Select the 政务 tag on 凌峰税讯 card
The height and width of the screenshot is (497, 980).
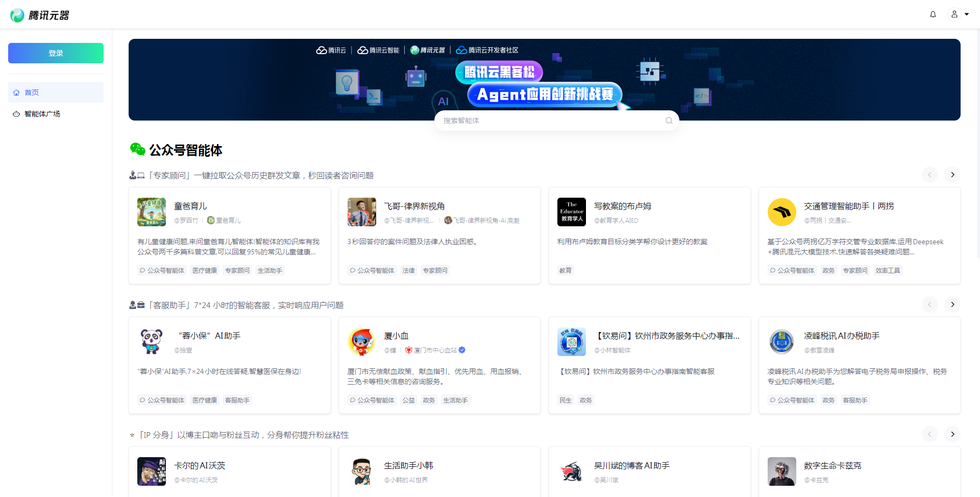(x=828, y=400)
